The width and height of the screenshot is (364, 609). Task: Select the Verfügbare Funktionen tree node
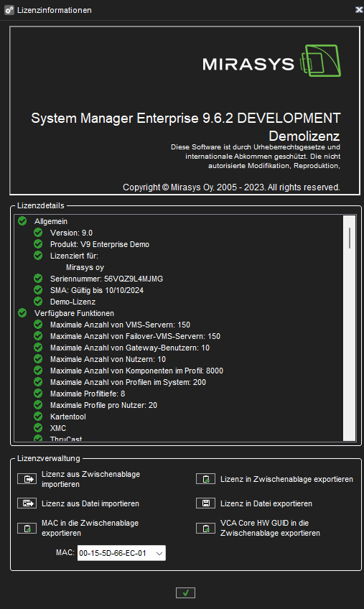pyautogui.click(x=74, y=313)
